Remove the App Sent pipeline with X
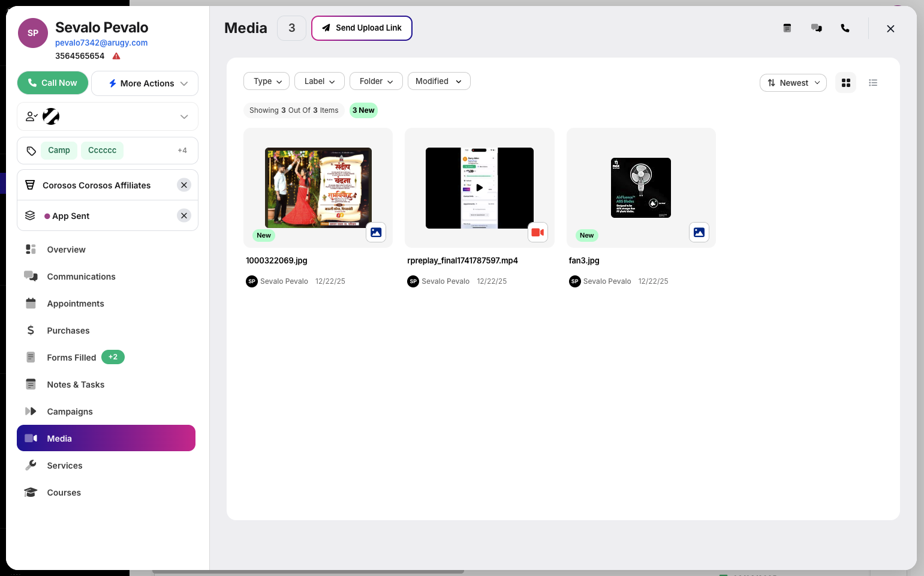924x576 pixels. point(184,215)
